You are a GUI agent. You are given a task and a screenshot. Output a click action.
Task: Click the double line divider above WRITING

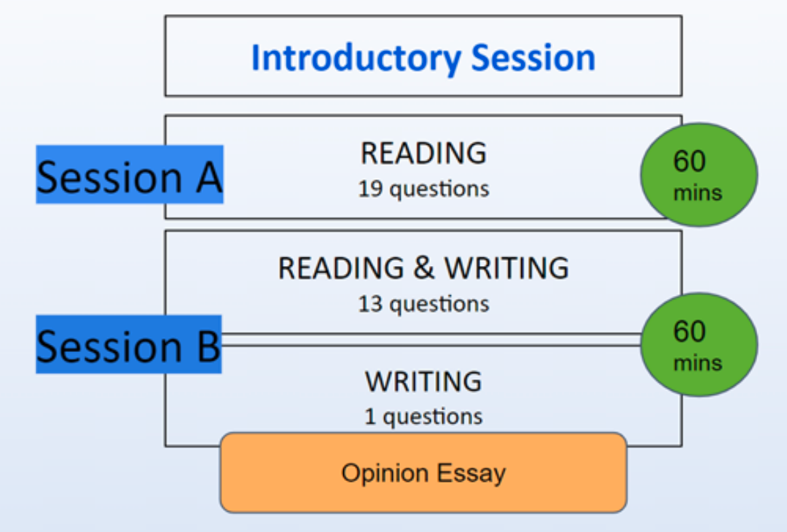tap(430, 340)
